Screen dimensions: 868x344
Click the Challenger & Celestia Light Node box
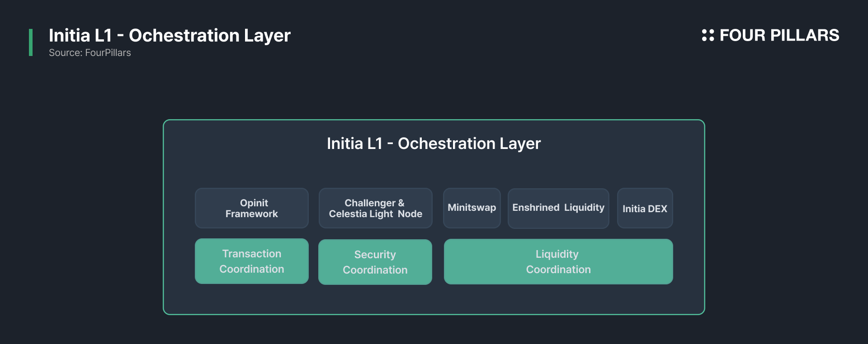[375, 208]
